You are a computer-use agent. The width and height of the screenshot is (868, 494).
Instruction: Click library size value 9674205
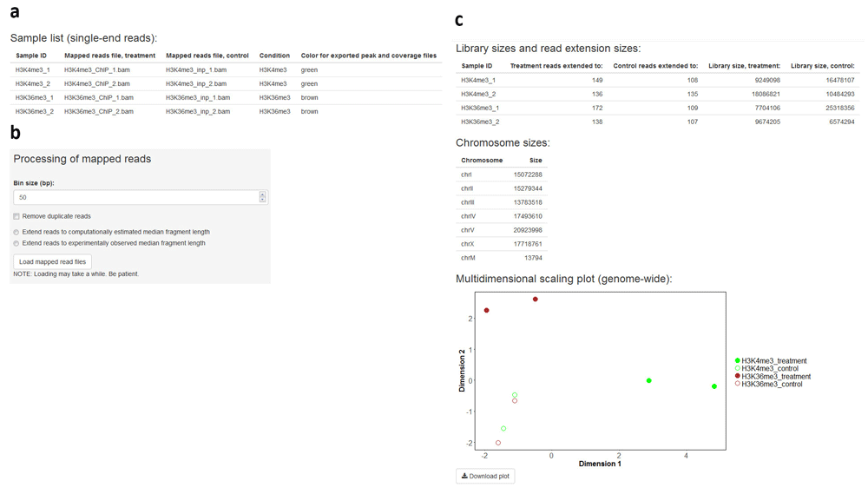point(767,122)
